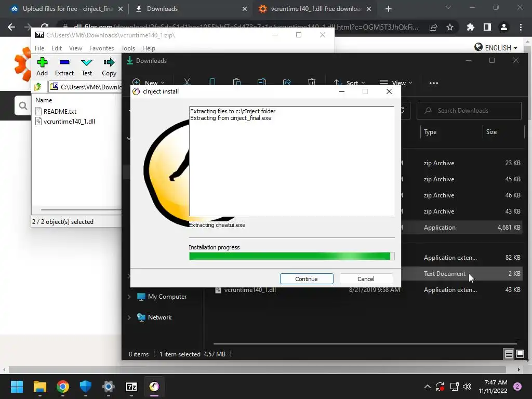Click the Size column header

(x=503, y=132)
